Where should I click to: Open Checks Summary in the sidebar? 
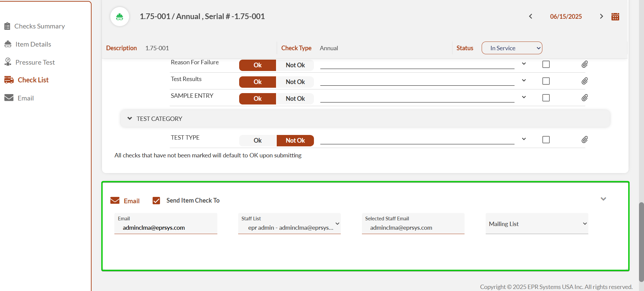click(x=39, y=26)
